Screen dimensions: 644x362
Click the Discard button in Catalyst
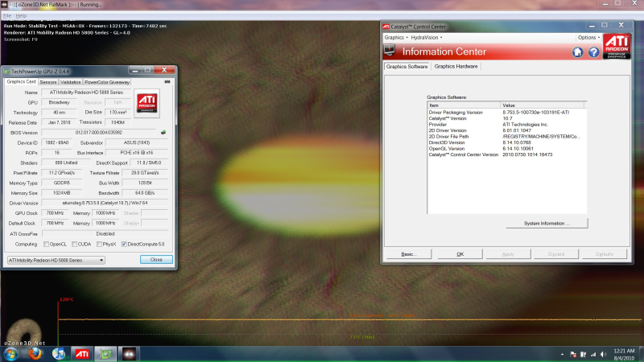(556, 254)
